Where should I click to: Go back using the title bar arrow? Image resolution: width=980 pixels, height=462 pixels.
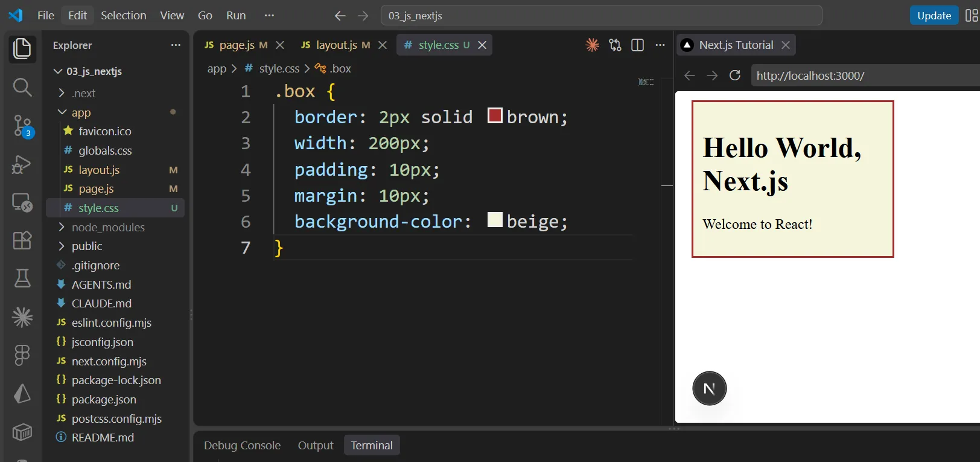coord(340,16)
